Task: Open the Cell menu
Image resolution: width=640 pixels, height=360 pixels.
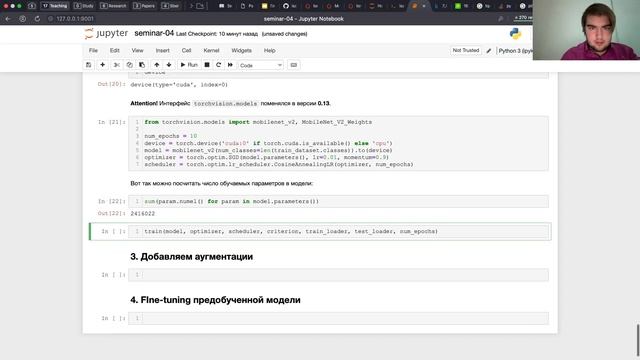Action: tap(186, 51)
